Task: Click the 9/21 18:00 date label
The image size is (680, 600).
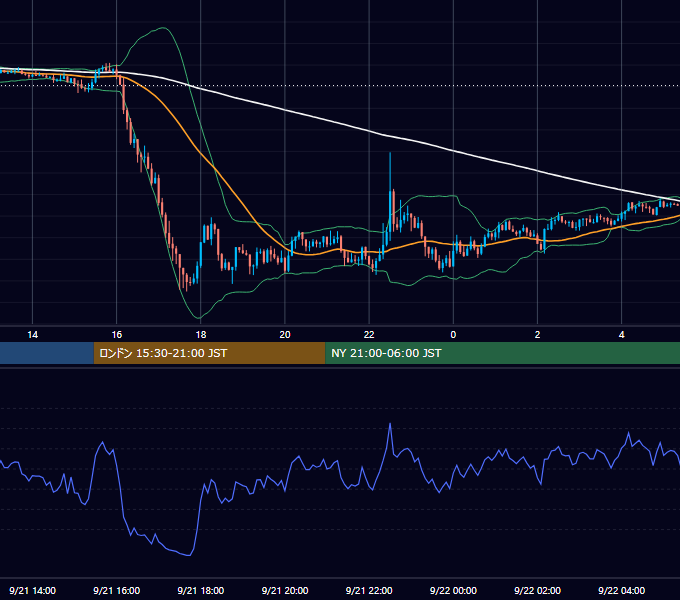Action: click(201, 590)
